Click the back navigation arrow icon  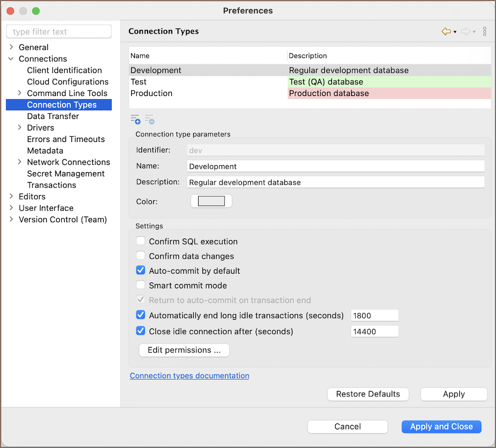(446, 32)
